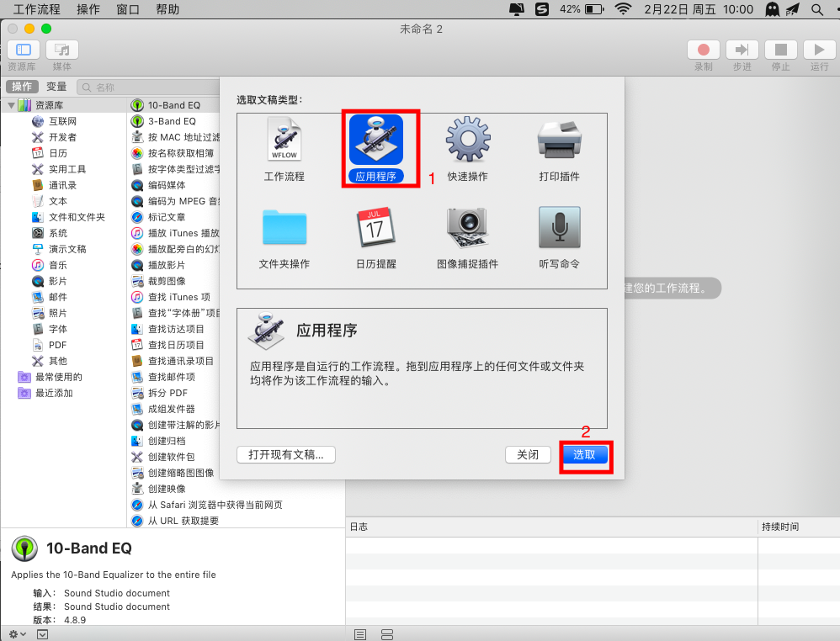Open the 工作流程 menu in menu bar
Screen dimensions: 840x641
click(x=38, y=9)
